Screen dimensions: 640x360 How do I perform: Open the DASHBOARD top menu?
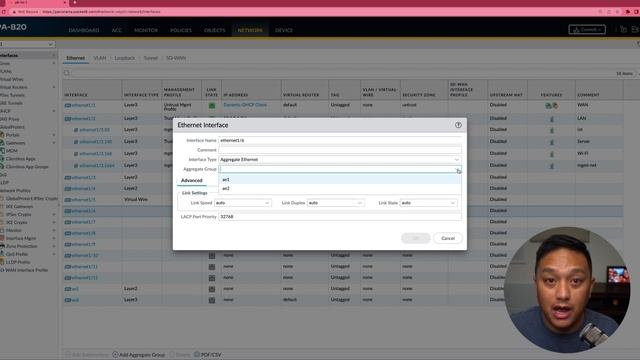[84, 30]
